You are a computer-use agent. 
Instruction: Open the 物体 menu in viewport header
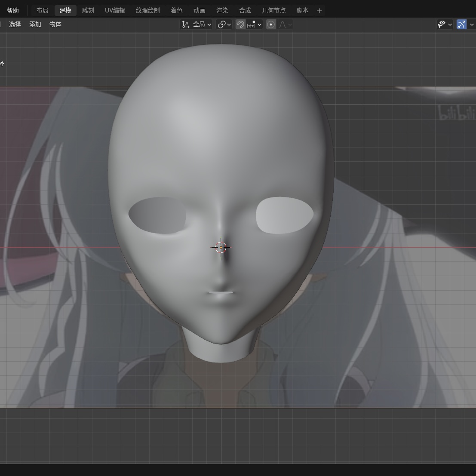click(55, 24)
